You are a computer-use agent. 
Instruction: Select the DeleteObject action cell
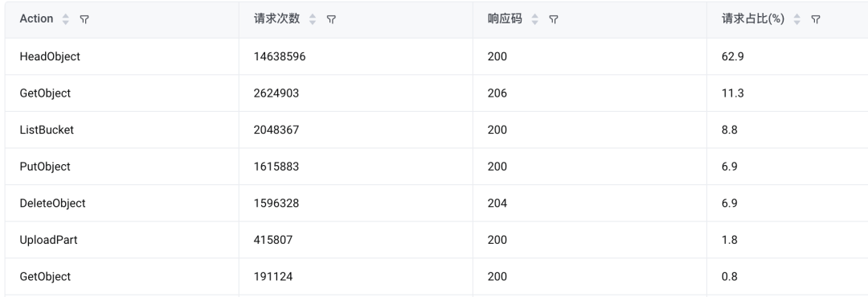click(122, 204)
